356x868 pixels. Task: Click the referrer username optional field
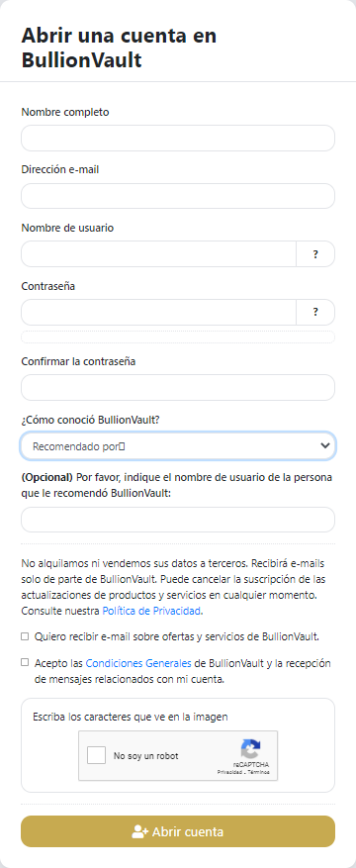point(178,520)
